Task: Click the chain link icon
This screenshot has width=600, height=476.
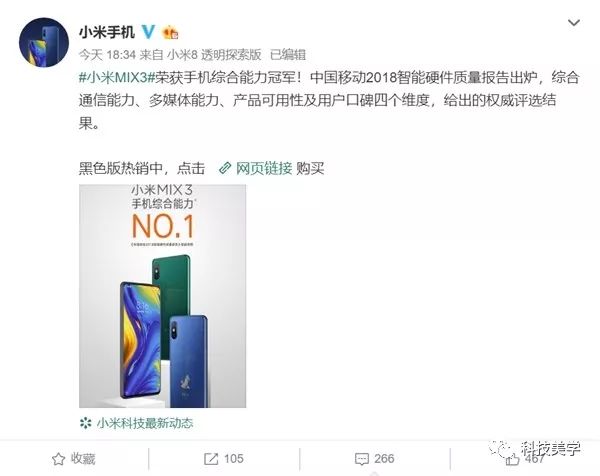Action: 225,168
